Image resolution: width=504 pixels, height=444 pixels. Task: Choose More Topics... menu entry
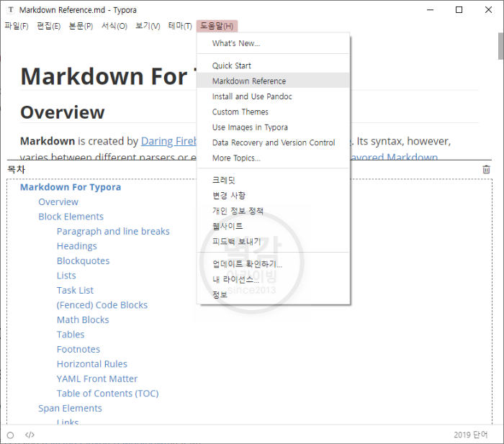click(273, 158)
